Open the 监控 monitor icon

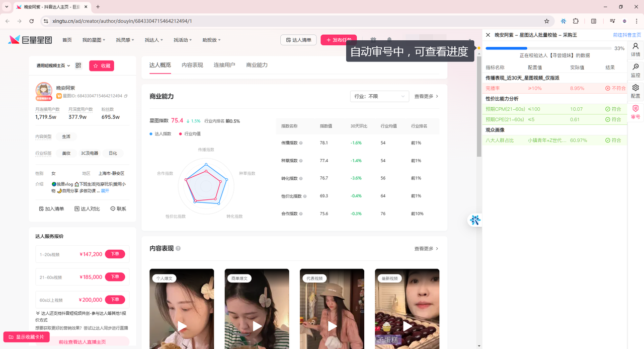635,70
